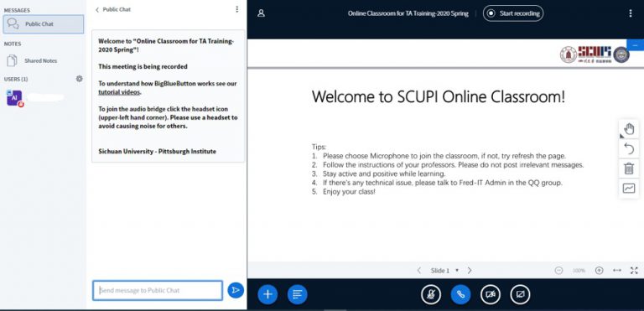Click the closed captions list icon
644x311 pixels.
click(x=298, y=294)
